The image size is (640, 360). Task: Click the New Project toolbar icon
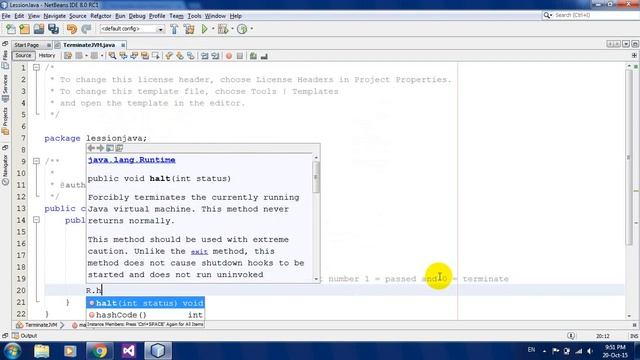tap(24, 29)
